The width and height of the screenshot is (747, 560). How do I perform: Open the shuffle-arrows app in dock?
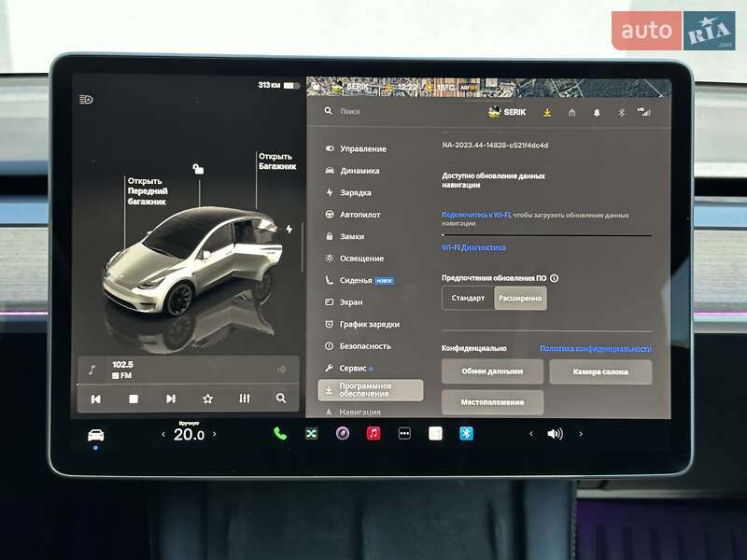click(x=311, y=433)
